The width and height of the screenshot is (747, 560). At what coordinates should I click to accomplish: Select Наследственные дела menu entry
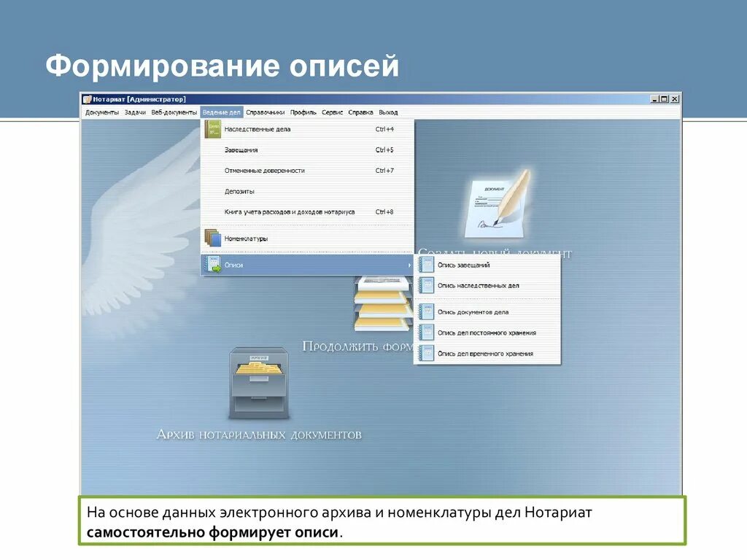pyautogui.click(x=307, y=129)
